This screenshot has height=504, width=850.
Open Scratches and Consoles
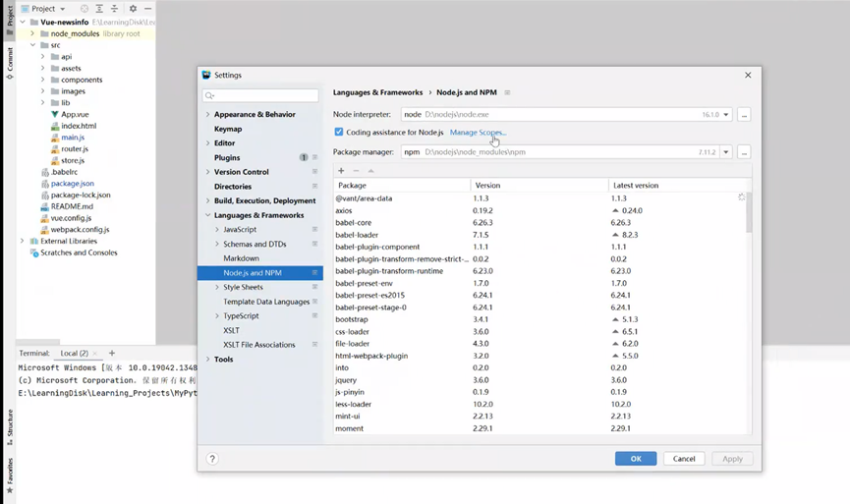click(x=79, y=252)
